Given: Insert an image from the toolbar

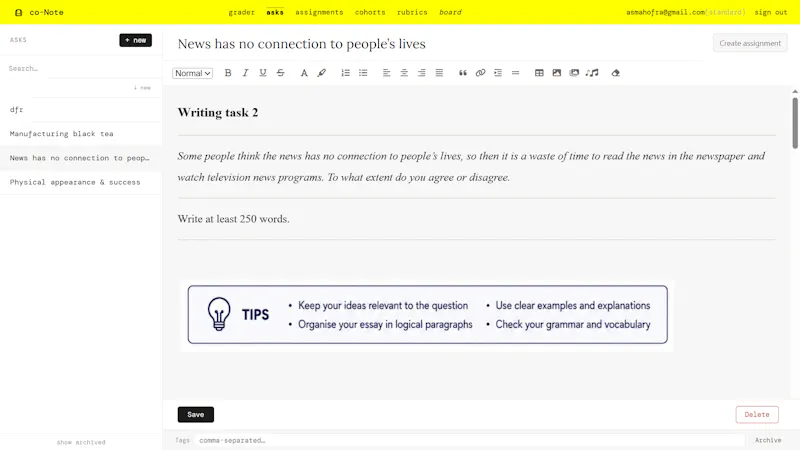Looking at the screenshot, I should [557, 73].
